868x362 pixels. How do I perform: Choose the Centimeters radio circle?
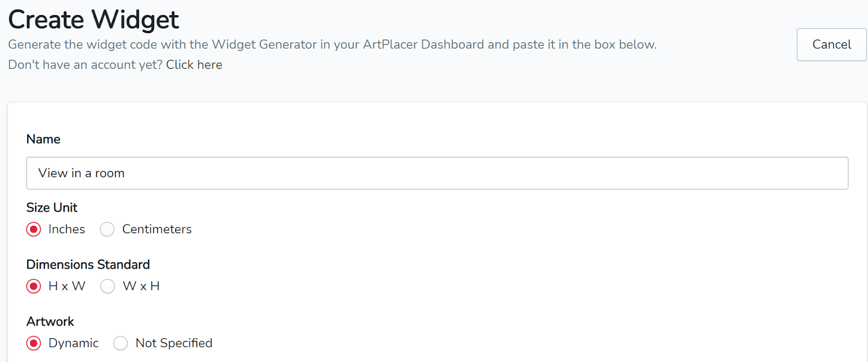click(x=107, y=229)
